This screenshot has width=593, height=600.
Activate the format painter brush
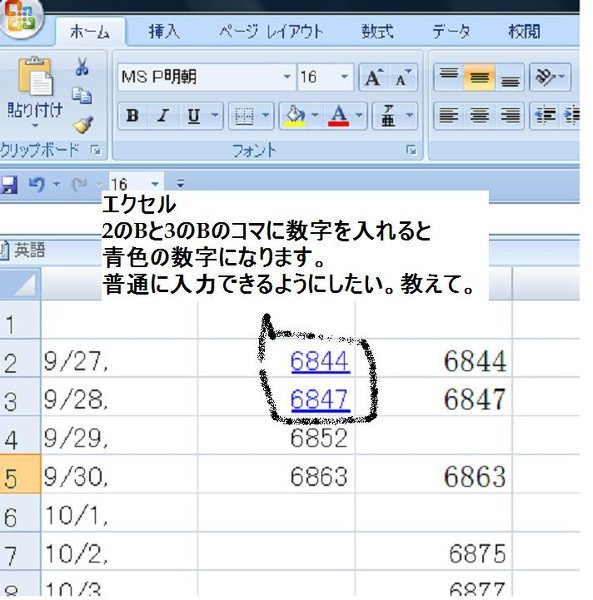coord(83,125)
